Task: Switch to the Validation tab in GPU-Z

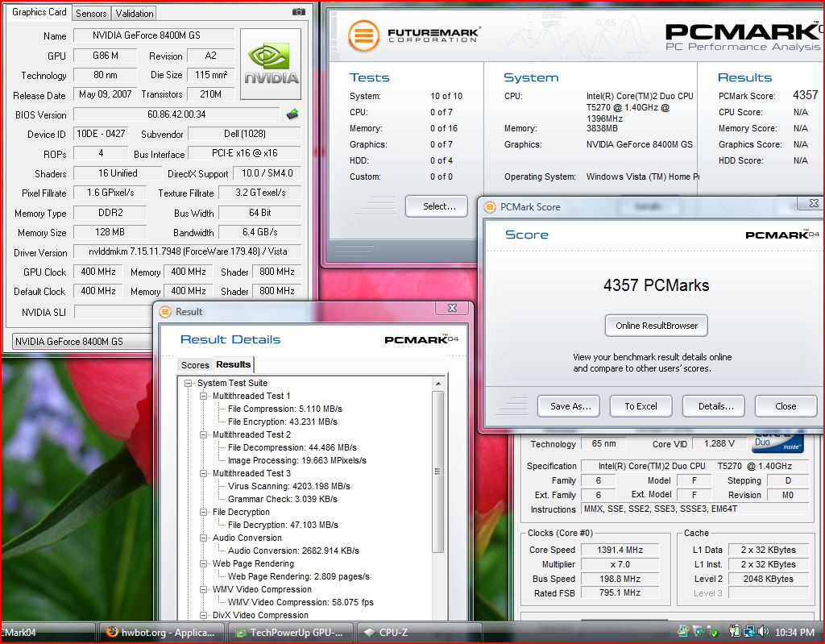Action: pos(135,13)
